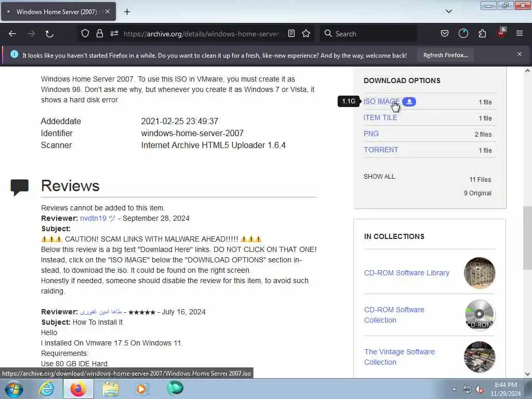This screenshot has height=399, width=532.
Task: Open the Firefox account circular icon
Action: tap(463, 33)
